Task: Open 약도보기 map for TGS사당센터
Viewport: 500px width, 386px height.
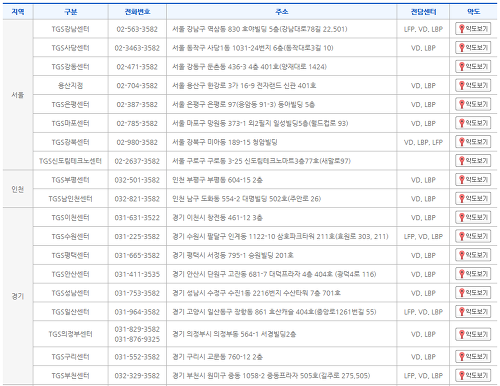Action: (x=473, y=48)
